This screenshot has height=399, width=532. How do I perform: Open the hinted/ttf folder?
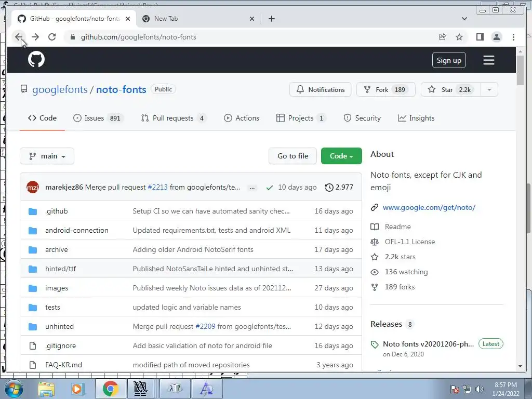point(60,269)
